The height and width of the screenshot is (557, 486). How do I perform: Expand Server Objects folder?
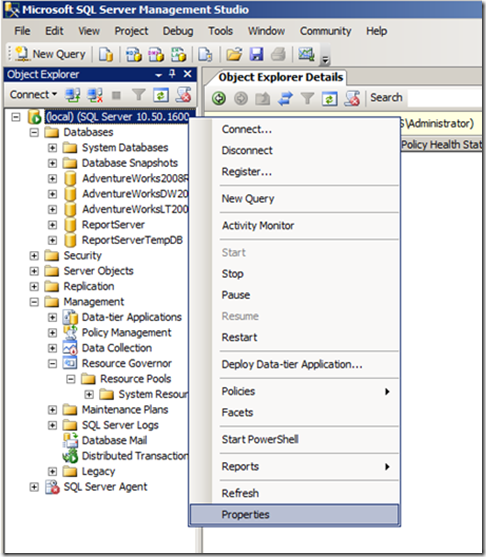tap(34, 271)
